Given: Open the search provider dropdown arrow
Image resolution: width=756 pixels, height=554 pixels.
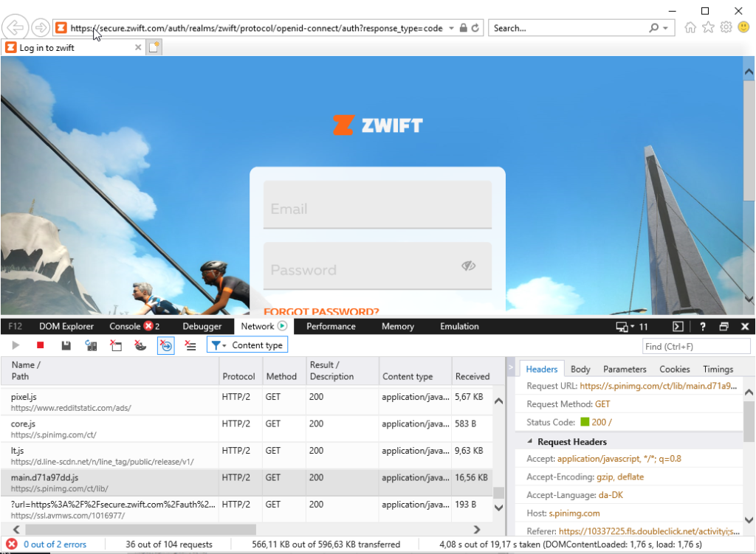Looking at the screenshot, I should pyautogui.click(x=665, y=28).
